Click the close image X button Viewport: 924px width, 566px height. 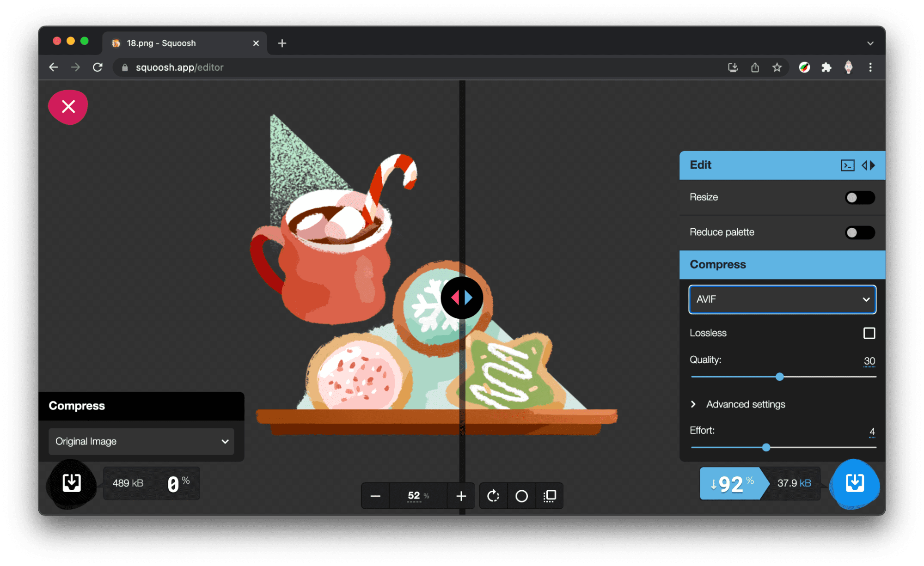coord(69,107)
